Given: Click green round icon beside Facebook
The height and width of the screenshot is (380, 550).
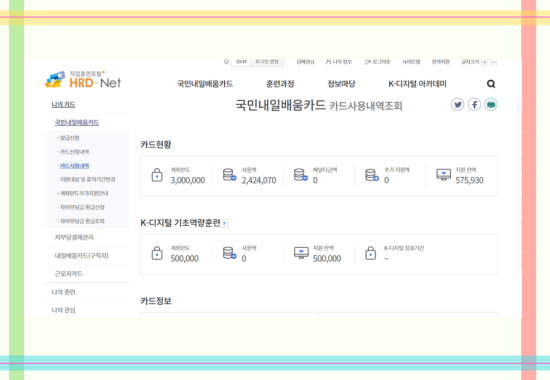Looking at the screenshot, I should click(x=491, y=105).
